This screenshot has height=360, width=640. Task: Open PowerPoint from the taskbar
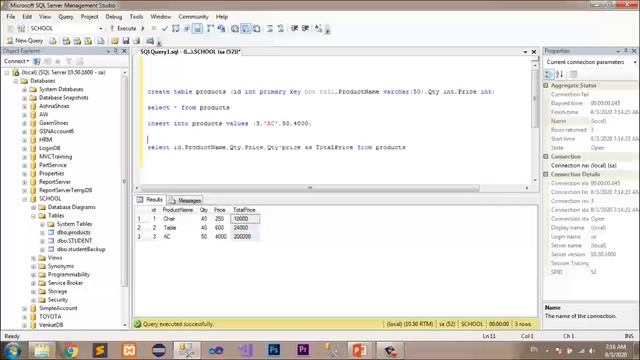pos(360,351)
